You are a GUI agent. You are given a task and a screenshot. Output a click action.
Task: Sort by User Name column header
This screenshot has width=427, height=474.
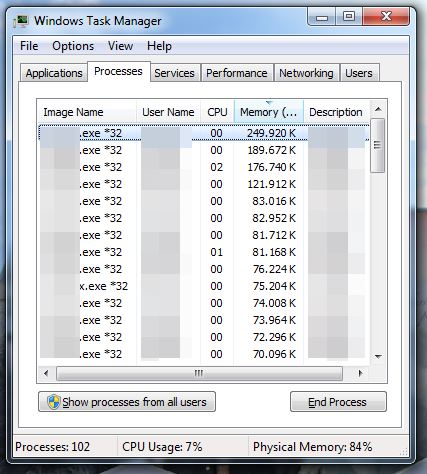pyautogui.click(x=168, y=112)
